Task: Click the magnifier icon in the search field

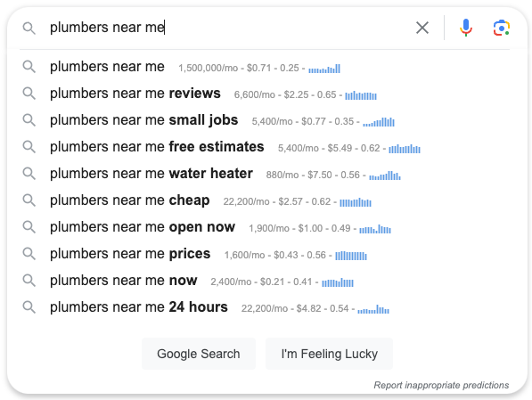Action: [29, 28]
